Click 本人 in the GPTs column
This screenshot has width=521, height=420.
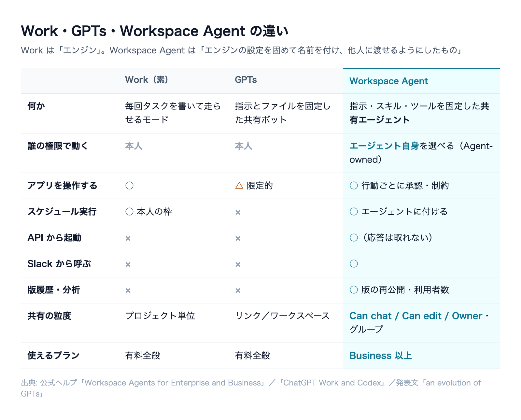click(x=244, y=146)
